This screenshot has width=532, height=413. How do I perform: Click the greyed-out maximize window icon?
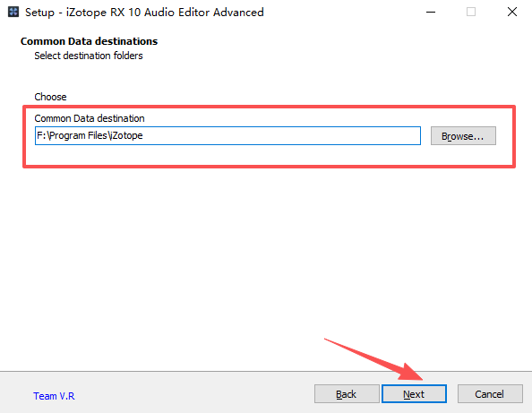471,12
